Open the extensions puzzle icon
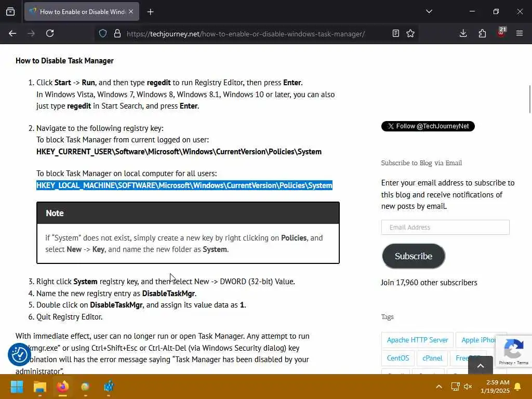The width and height of the screenshot is (532, 399). pyautogui.click(x=482, y=33)
